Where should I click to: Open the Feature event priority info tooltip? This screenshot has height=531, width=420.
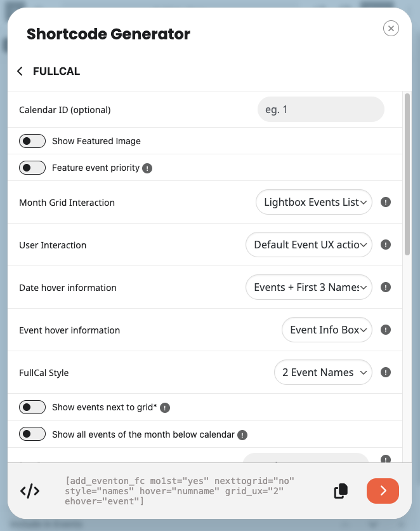click(147, 168)
